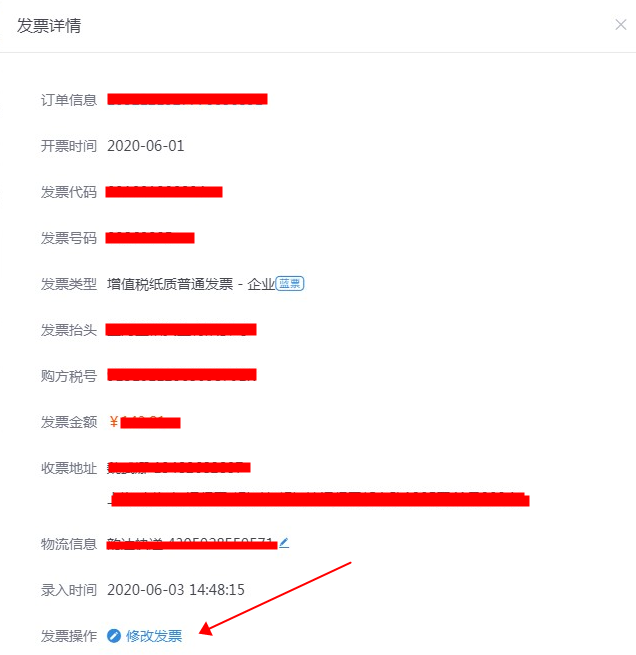Click the 录入时间 value 2020-06-03 14:48:15
This screenshot has width=636, height=655.
pos(176,590)
